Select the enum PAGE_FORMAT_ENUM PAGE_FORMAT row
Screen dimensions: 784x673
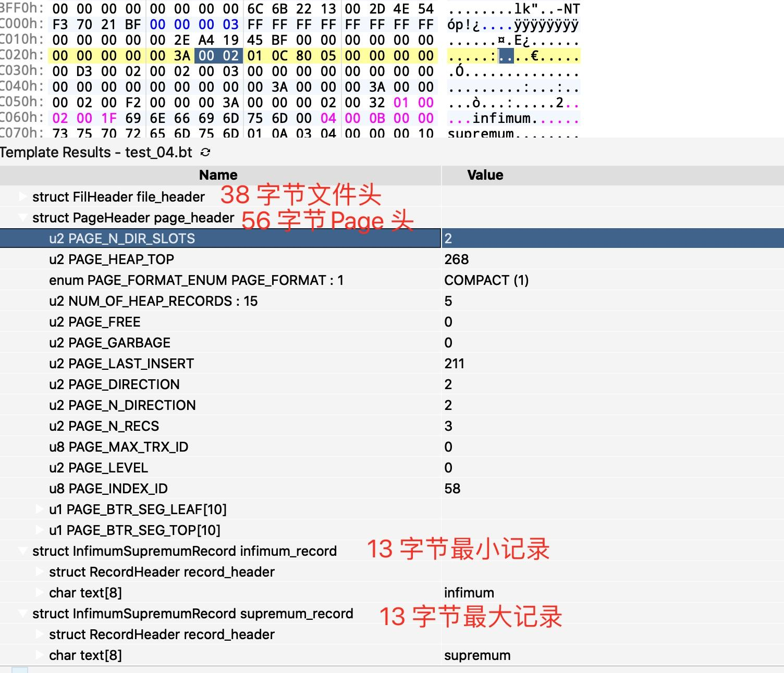(x=392, y=280)
